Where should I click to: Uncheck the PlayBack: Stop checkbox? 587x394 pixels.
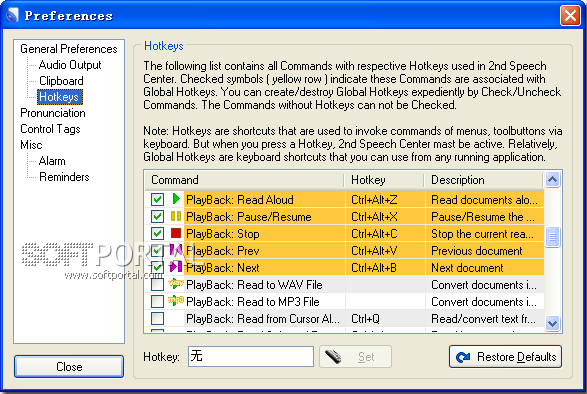(x=157, y=234)
